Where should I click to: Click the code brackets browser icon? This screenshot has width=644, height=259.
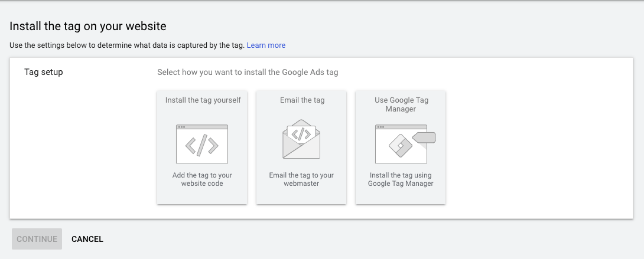tap(201, 144)
